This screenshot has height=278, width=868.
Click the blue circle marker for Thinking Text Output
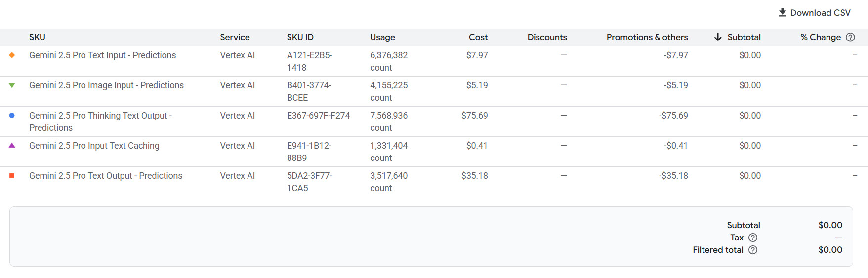[12, 116]
